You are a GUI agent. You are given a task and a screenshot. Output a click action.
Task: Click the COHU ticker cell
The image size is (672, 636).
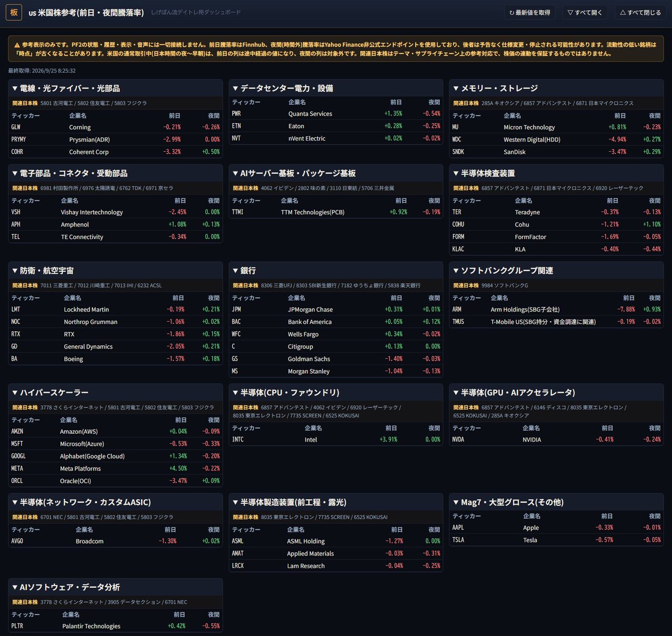[458, 225]
